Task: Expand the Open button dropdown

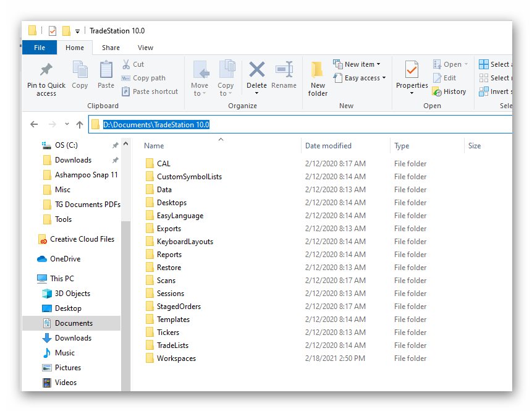Action: [x=466, y=64]
